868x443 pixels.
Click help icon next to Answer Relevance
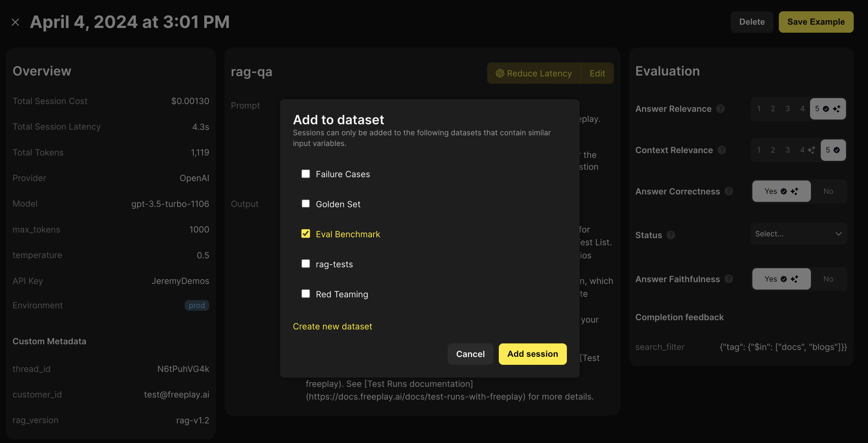coord(721,109)
